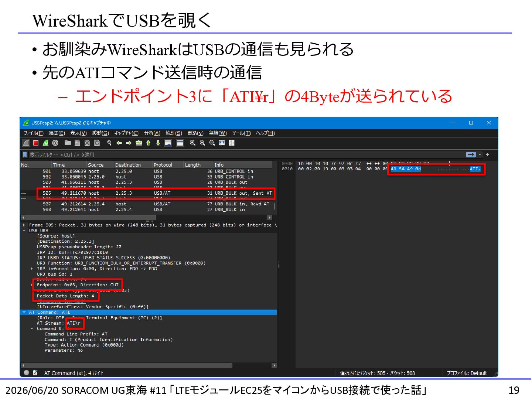Reload the capture file icon
Screen dimensions: 532x399
click(97, 143)
